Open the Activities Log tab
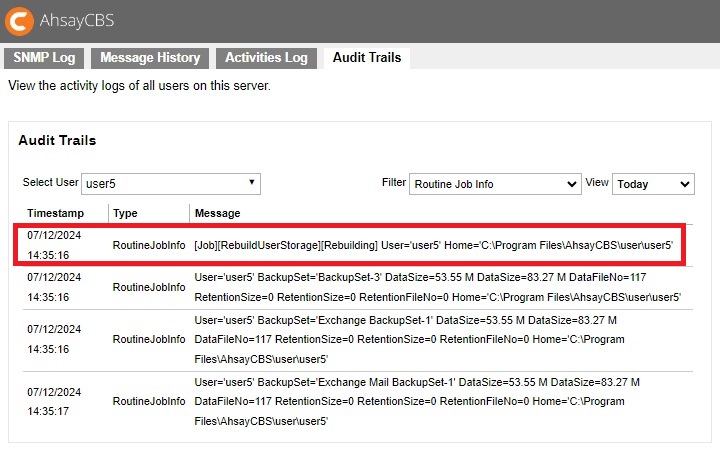This screenshot has width=720, height=450. 266,58
